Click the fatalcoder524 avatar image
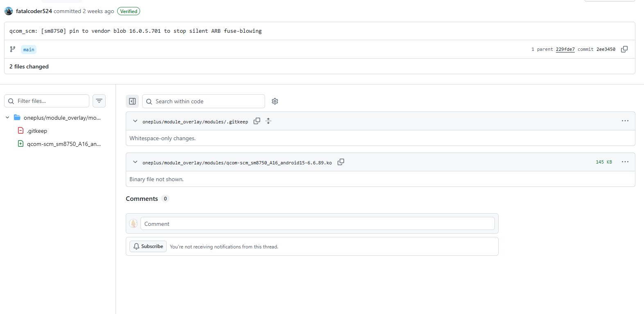This screenshot has width=644, height=314. pos(9,11)
